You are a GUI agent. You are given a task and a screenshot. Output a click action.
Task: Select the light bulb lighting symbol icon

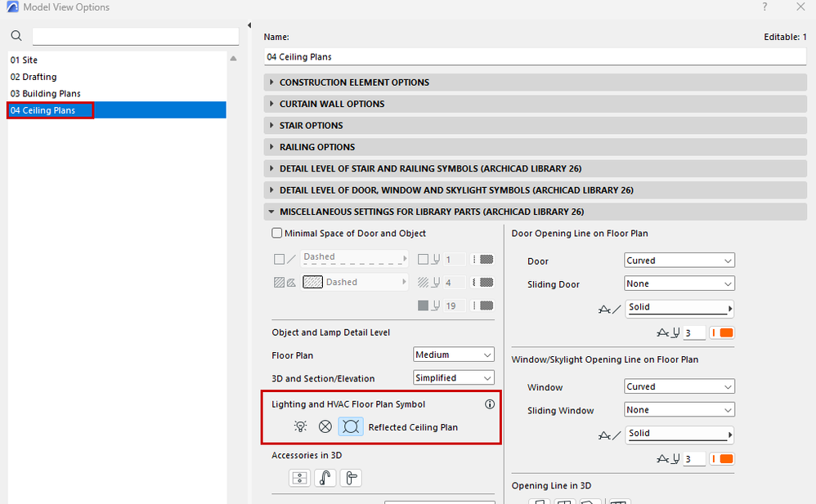pyautogui.click(x=301, y=426)
